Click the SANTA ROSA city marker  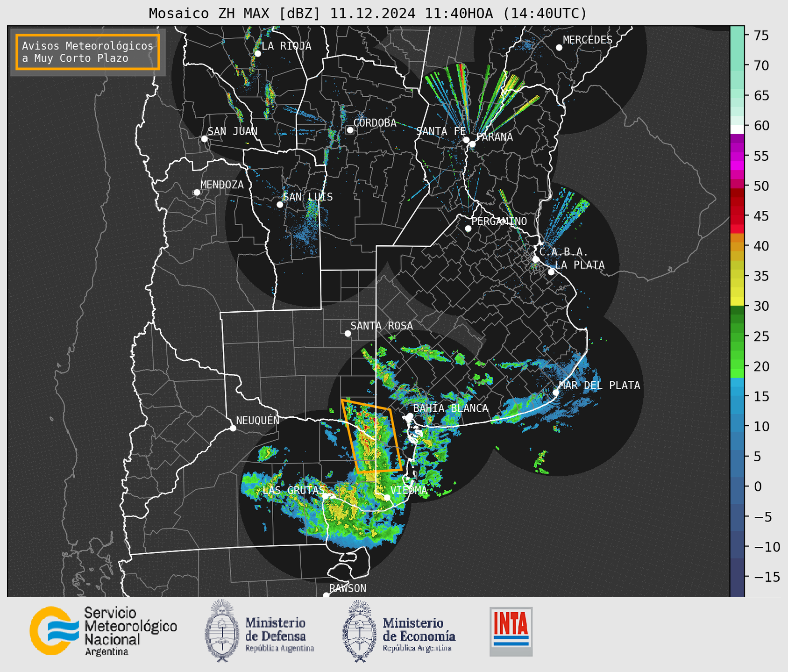348,334
